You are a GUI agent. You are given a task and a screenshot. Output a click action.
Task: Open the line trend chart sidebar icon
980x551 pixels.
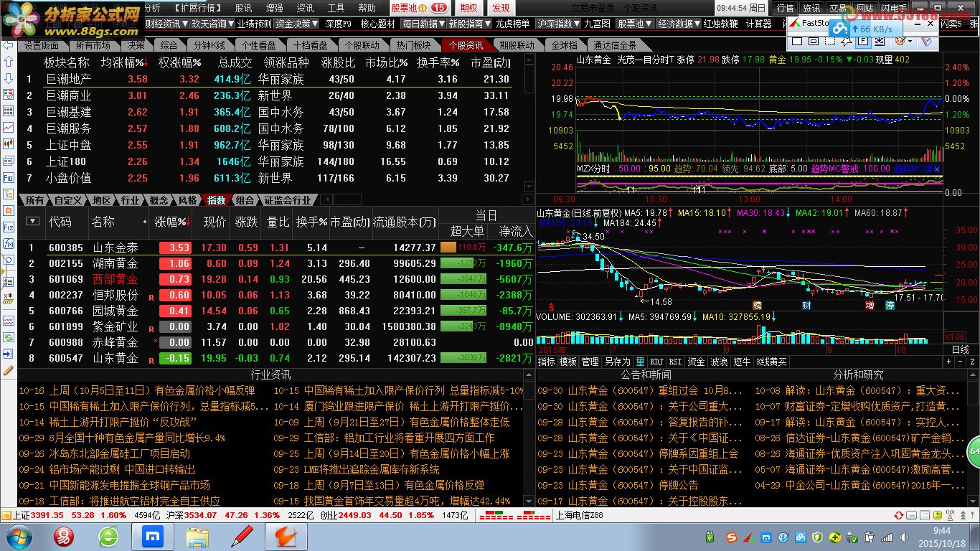pyautogui.click(x=8, y=127)
